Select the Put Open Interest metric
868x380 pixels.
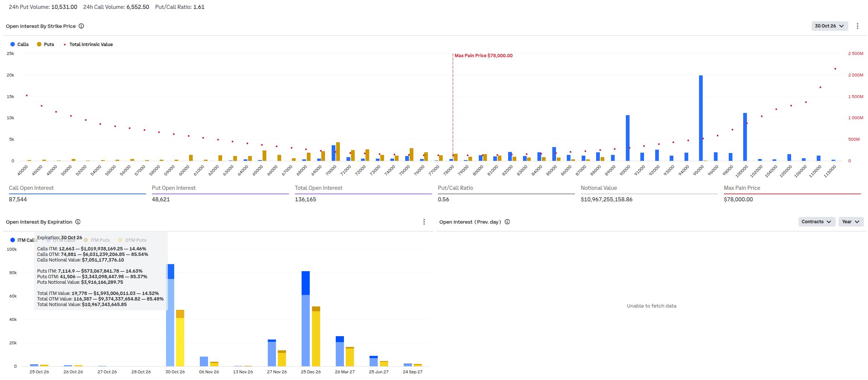click(x=220, y=194)
